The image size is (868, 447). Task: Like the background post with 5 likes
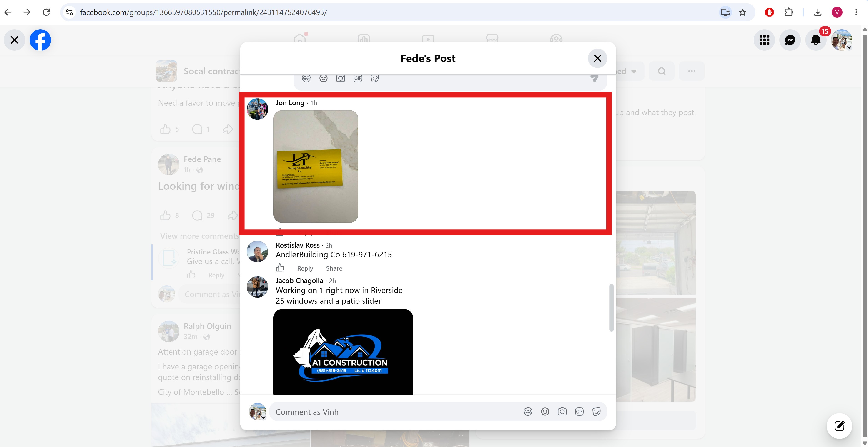pyautogui.click(x=165, y=129)
